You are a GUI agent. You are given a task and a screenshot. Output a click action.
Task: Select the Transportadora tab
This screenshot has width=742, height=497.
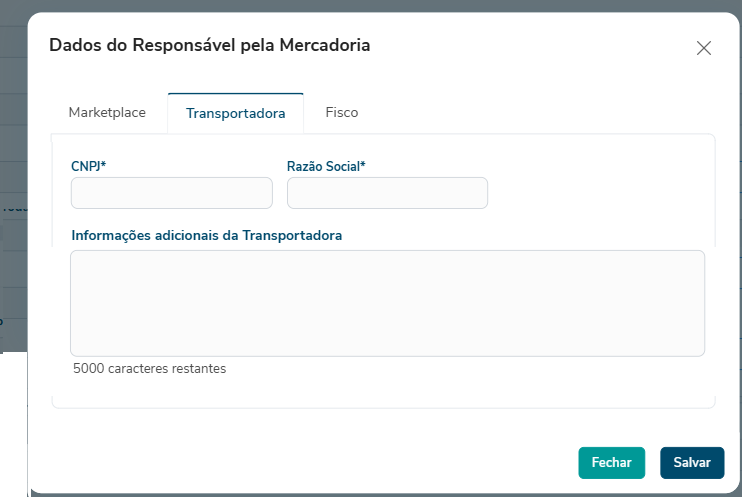235,113
